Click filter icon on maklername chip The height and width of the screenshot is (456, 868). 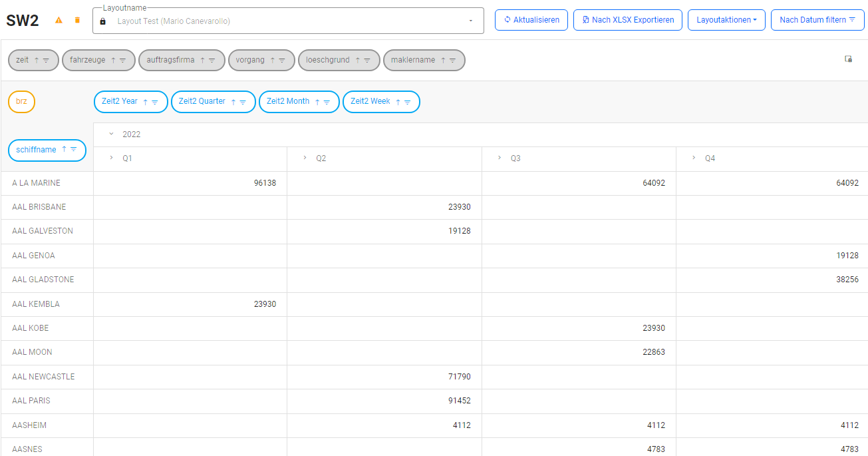click(x=453, y=61)
